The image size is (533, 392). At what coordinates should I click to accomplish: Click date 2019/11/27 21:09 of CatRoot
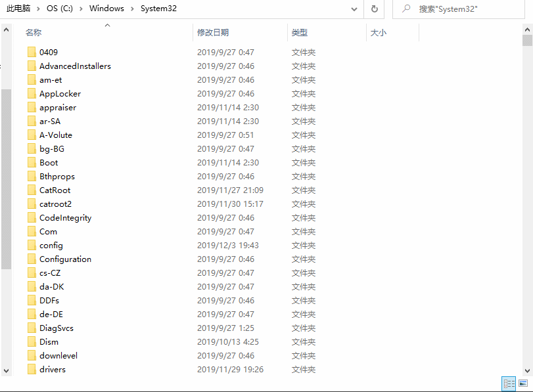point(230,190)
